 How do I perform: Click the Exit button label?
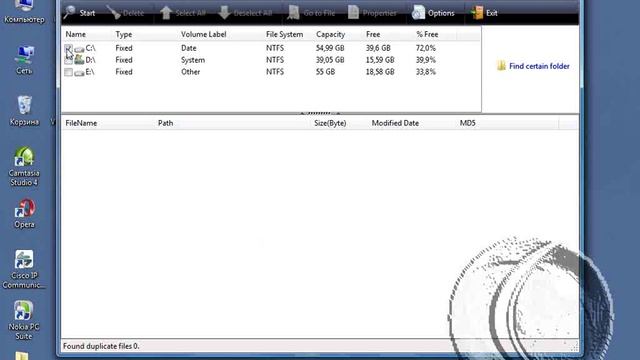pyautogui.click(x=492, y=13)
